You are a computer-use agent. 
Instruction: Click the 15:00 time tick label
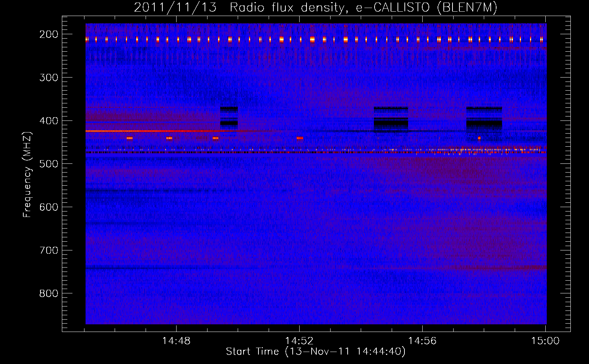(545, 341)
